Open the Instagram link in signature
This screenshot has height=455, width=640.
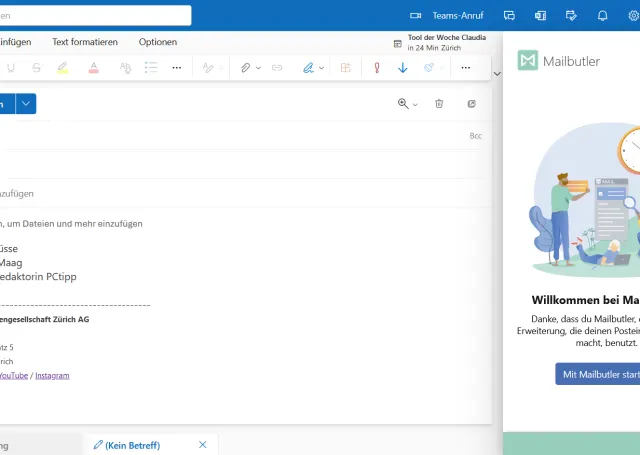[52, 375]
